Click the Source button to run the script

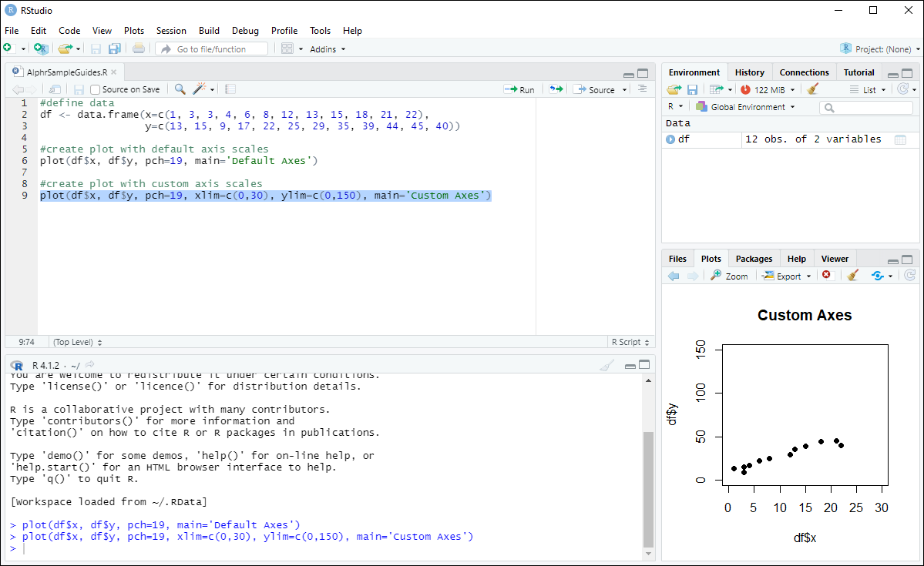pyautogui.click(x=595, y=89)
